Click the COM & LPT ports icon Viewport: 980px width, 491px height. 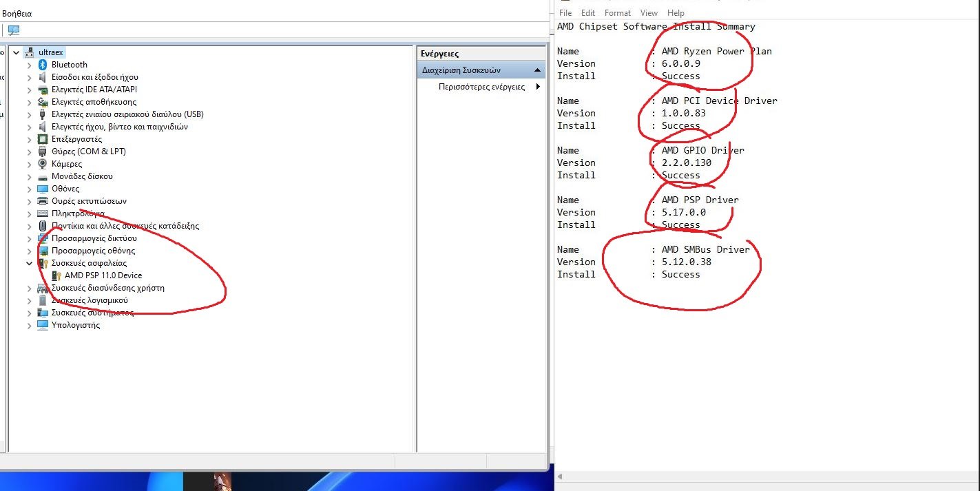coord(43,152)
